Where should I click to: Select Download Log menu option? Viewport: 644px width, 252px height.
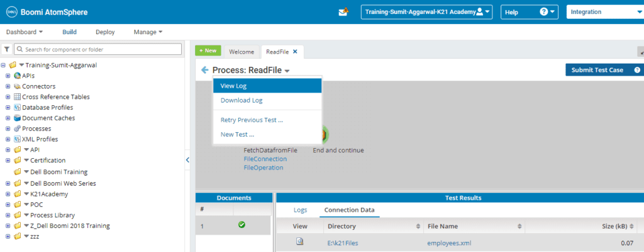(x=267, y=100)
